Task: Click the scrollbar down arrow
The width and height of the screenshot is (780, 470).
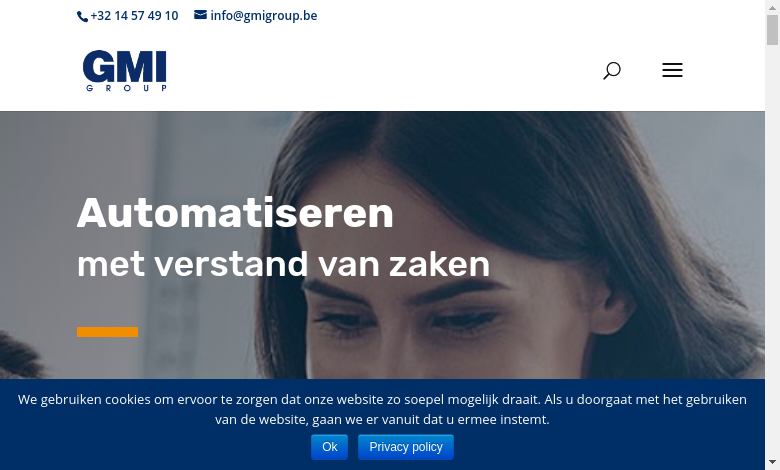Action: coord(772,463)
